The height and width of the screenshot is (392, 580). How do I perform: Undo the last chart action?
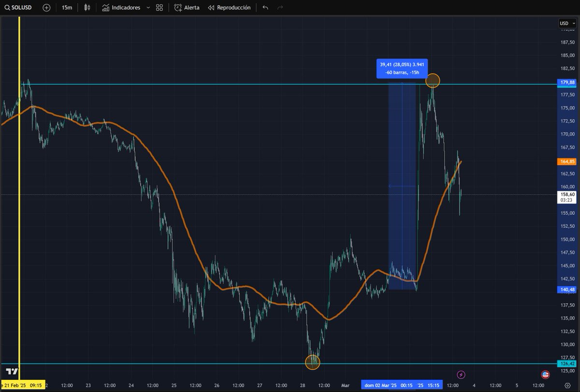[x=265, y=8]
